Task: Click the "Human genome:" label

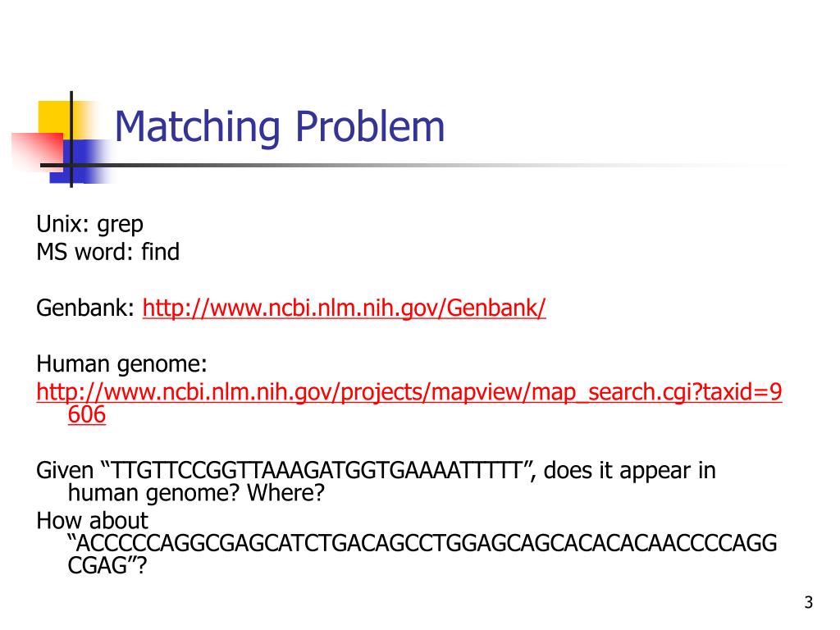Action: coord(121,363)
